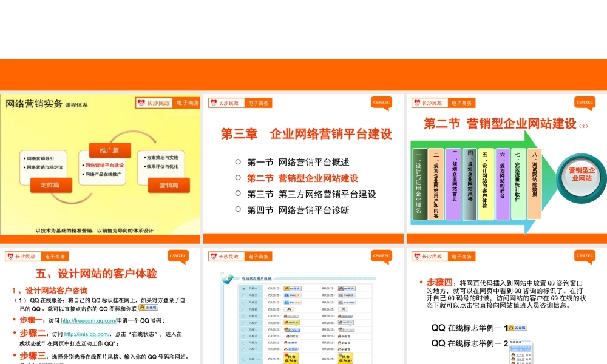This screenshot has width=607, height=364.
Task: Open the 在线状态 dropdown in 举例-2 panel
Action: click(521, 342)
